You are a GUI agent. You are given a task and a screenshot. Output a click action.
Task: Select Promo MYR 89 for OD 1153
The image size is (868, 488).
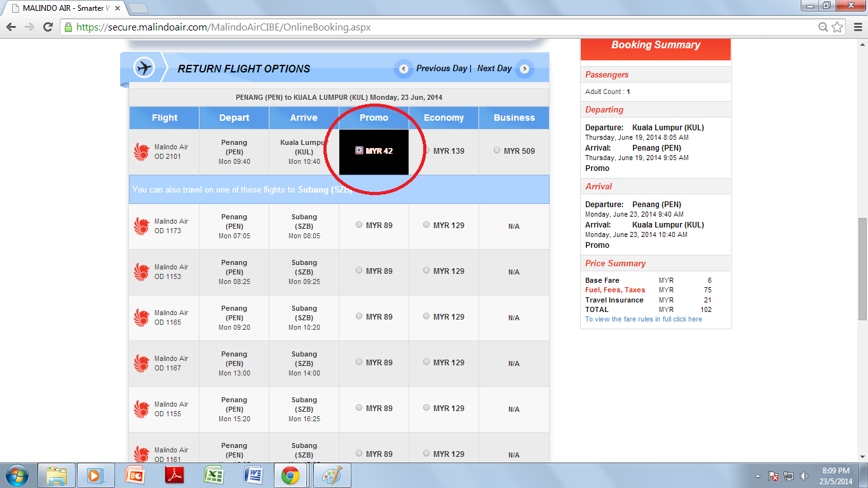tap(359, 270)
